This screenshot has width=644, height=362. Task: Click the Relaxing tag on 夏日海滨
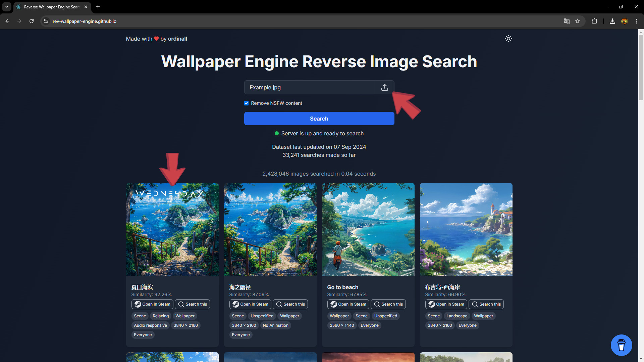tap(161, 316)
